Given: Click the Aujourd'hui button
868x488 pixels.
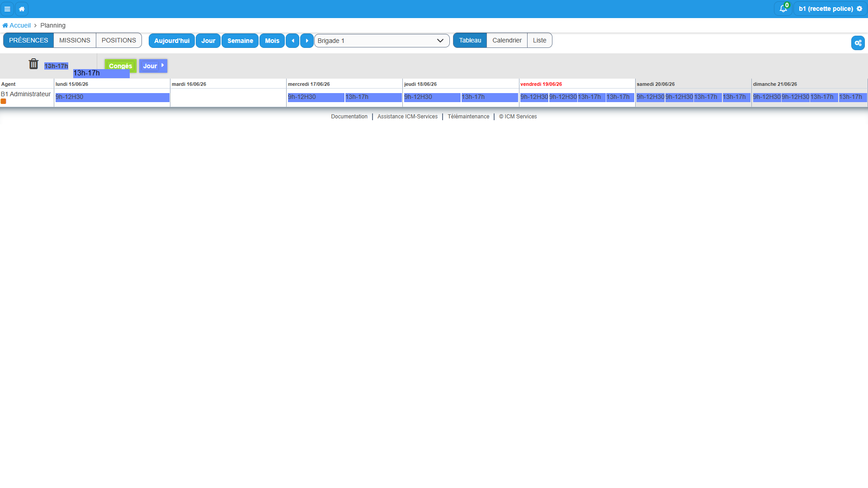Looking at the screenshot, I should point(172,41).
